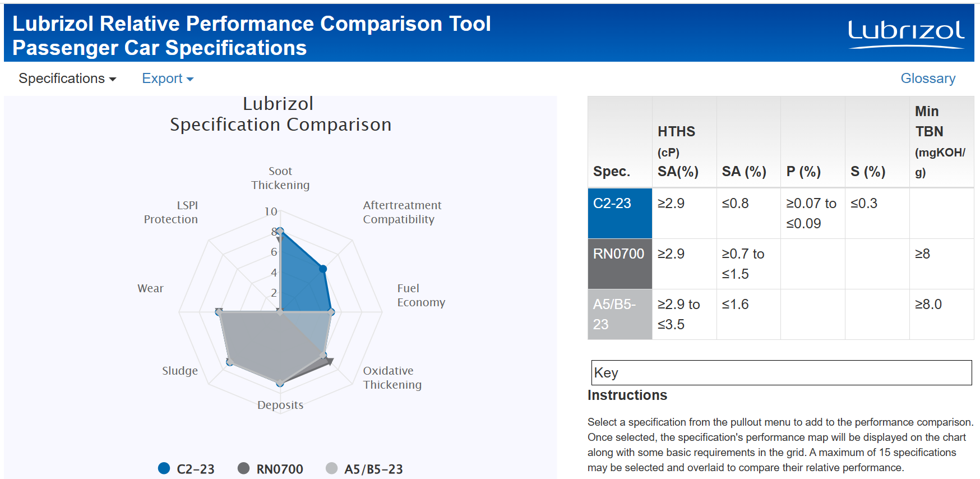980x479 pixels.
Task: Click the Min TBN column header
Action: coord(941,141)
